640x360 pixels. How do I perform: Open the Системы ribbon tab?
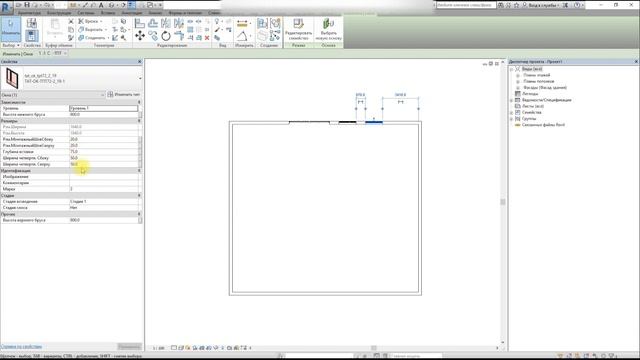coord(86,13)
